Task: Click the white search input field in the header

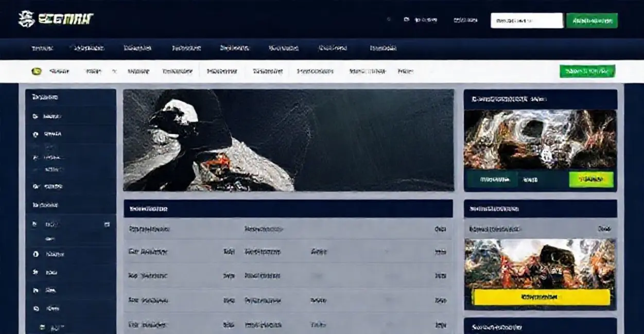Action: (526, 21)
